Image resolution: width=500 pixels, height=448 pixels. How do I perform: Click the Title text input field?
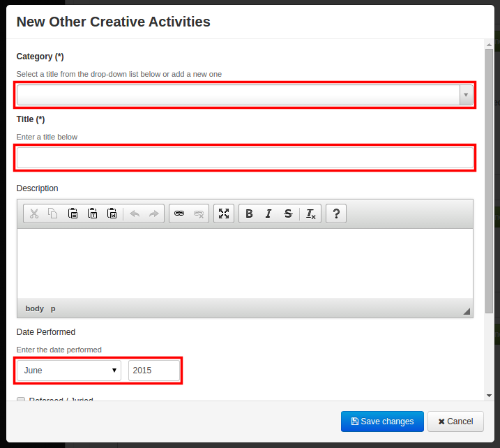[x=245, y=158]
